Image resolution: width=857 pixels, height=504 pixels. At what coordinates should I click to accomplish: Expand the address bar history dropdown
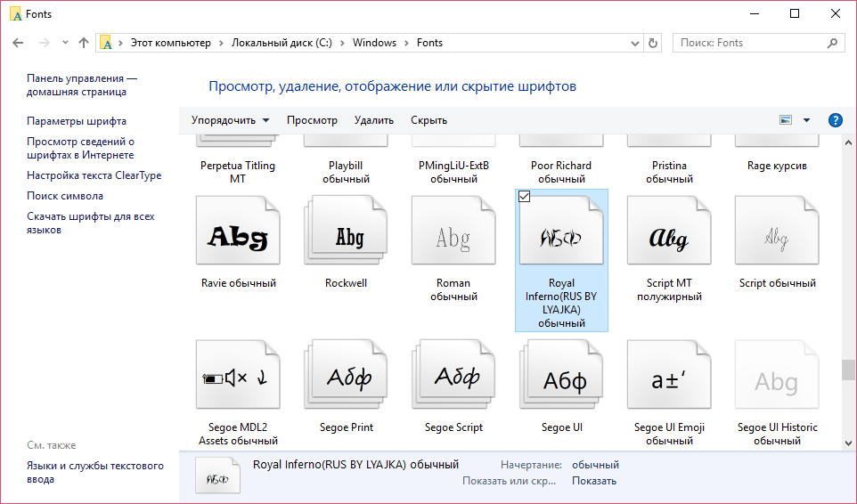(x=635, y=43)
